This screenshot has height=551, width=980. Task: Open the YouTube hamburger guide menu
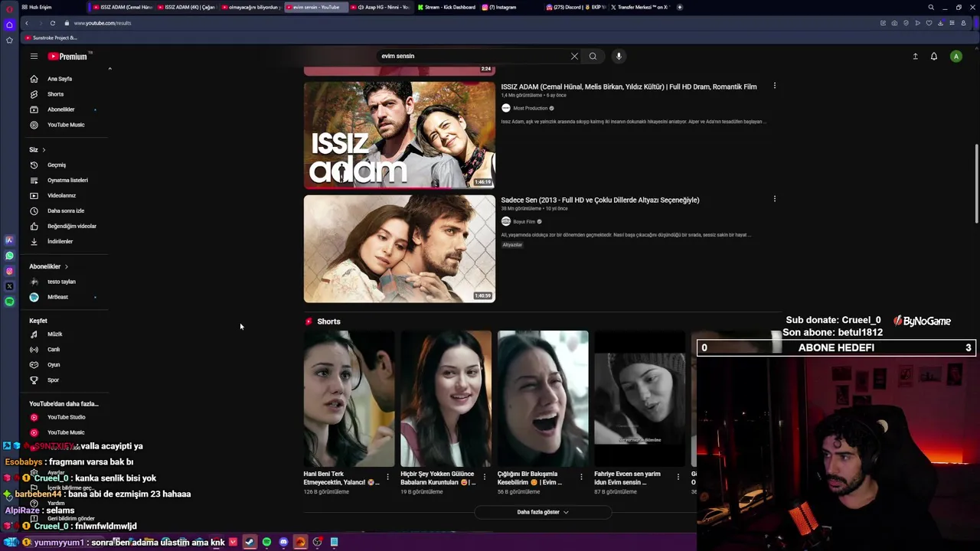[34, 56]
